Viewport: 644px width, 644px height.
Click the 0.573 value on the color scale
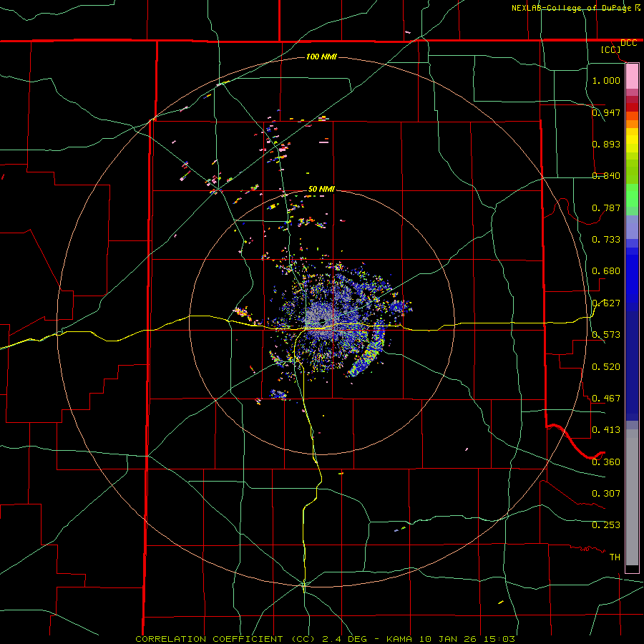click(x=606, y=334)
